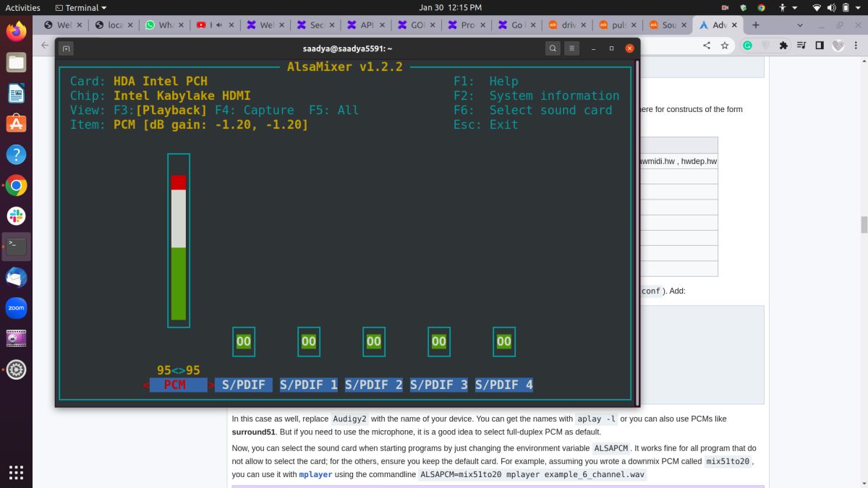Close the active 'Adv' browser tab
The image size is (868, 488).
735,25
